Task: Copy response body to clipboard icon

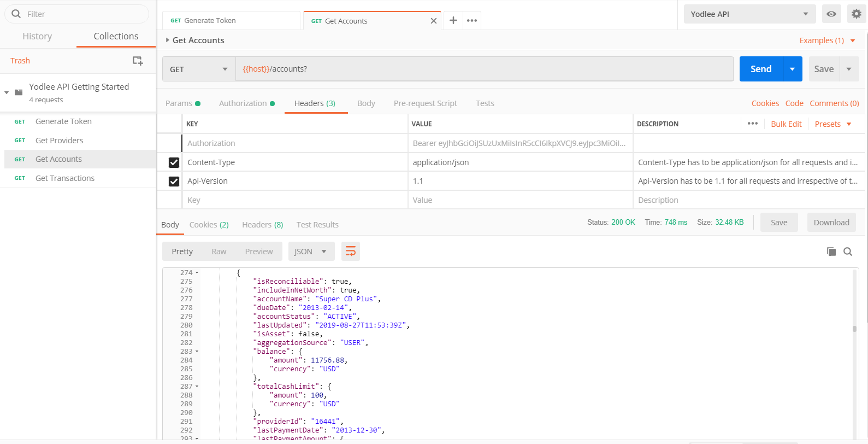Action: pos(831,252)
